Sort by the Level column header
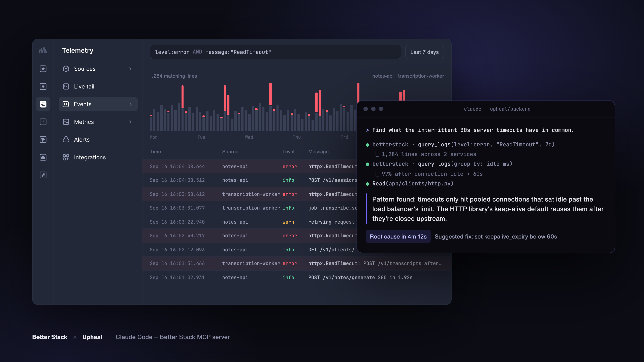The image size is (644, 362). pyautogui.click(x=288, y=152)
